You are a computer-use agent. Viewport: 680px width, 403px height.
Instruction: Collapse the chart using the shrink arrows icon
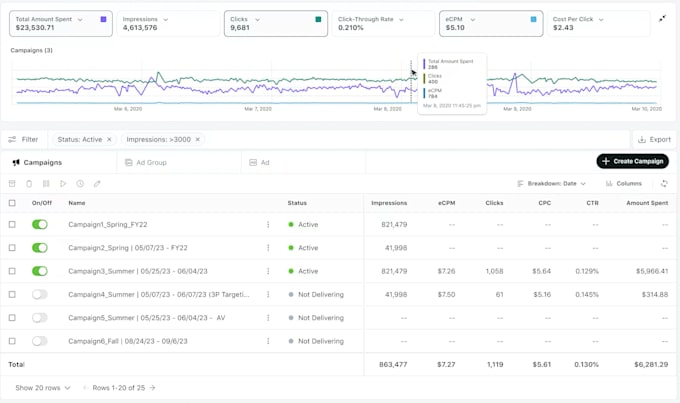663,18
